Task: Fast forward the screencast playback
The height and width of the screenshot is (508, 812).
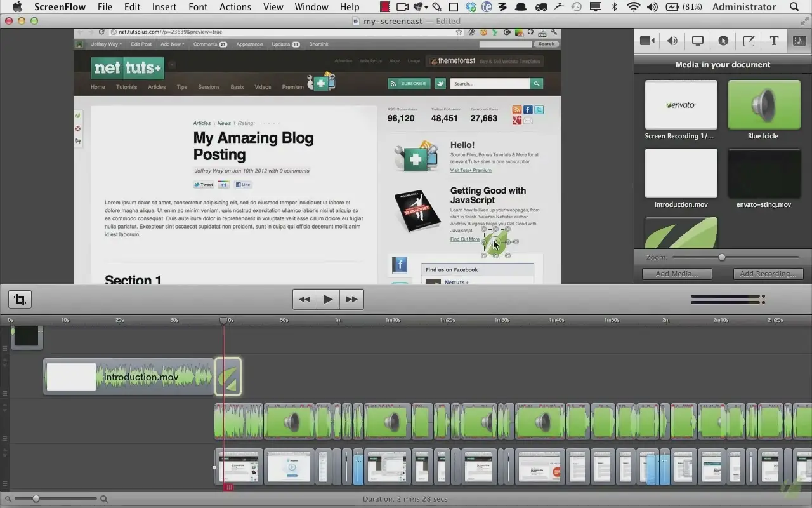Action: pyautogui.click(x=351, y=299)
